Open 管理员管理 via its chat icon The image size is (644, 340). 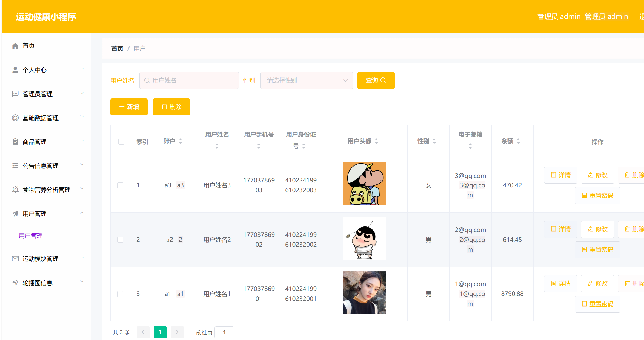tap(15, 94)
